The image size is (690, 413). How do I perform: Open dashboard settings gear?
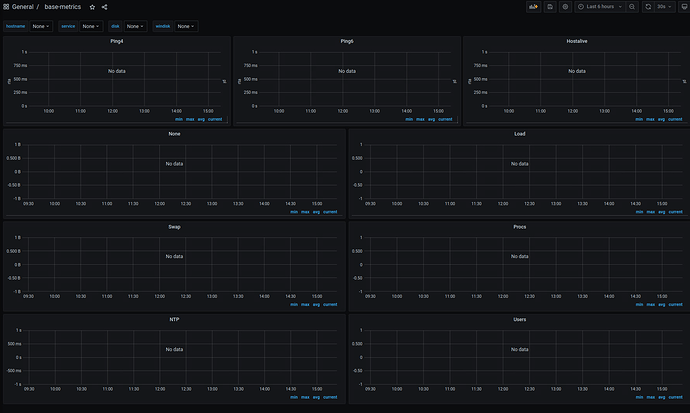(x=565, y=7)
